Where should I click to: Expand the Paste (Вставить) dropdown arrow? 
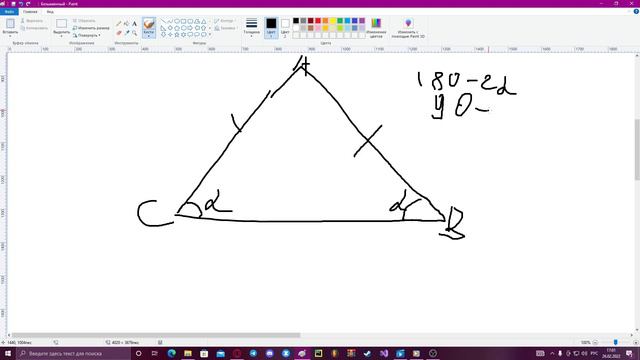(10, 36)
